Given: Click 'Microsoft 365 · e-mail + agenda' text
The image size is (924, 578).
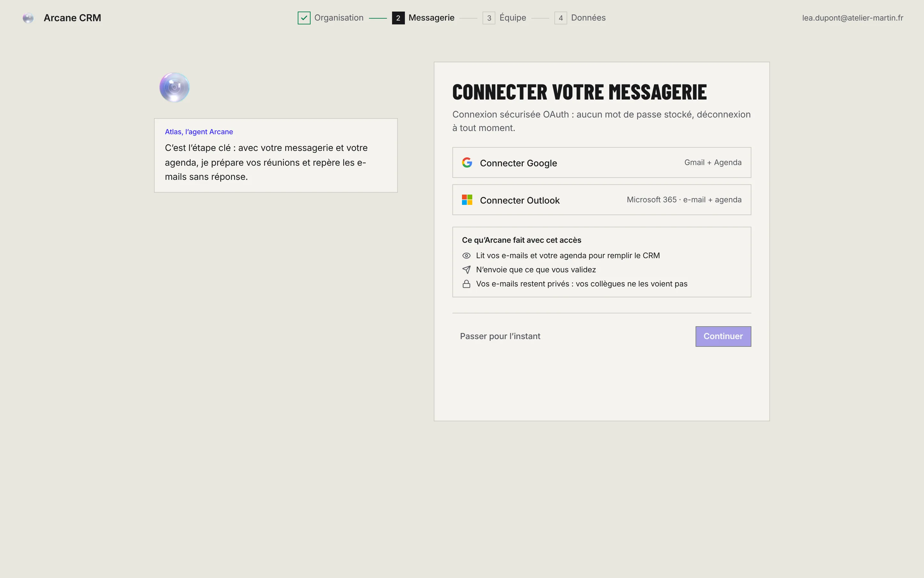Looking at the screenshot, I should pos(684,200).
